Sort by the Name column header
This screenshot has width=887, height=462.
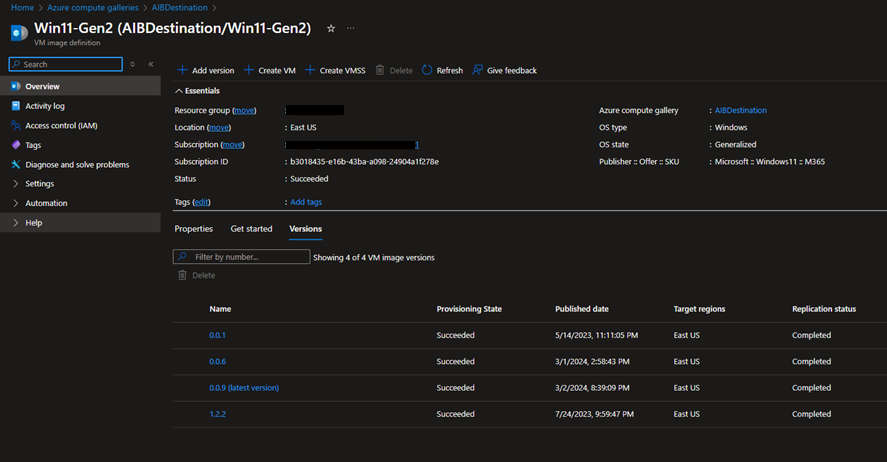[220, 309]
